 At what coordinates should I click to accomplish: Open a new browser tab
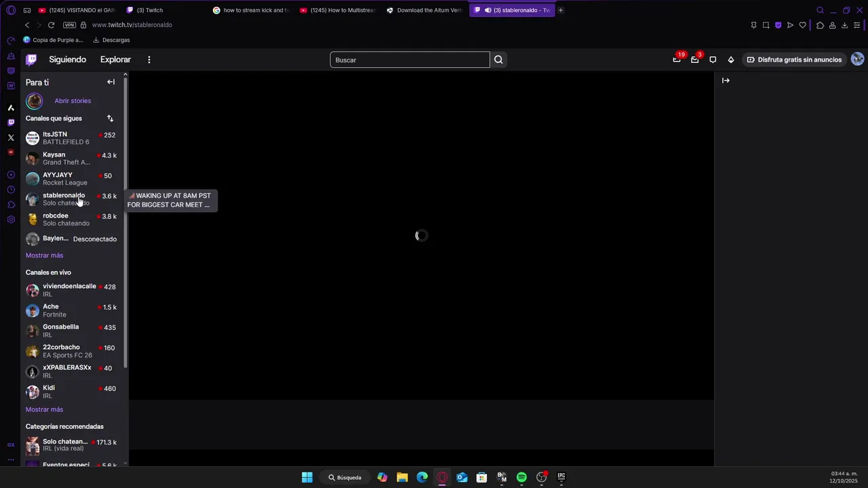tap(561, 10)
